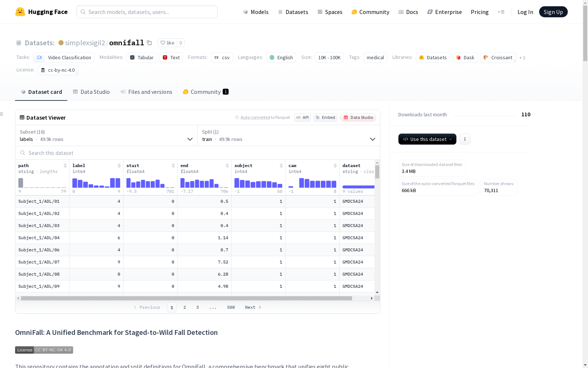Go to page 2 of the table
Image resolution: width=588 pixels, height=368 pixels.
[x=184, y=307]
